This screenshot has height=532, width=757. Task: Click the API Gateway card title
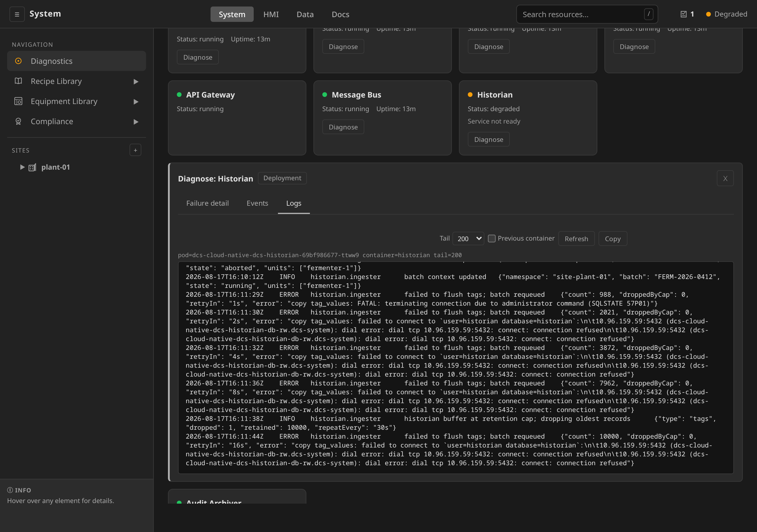coord(210,95)
